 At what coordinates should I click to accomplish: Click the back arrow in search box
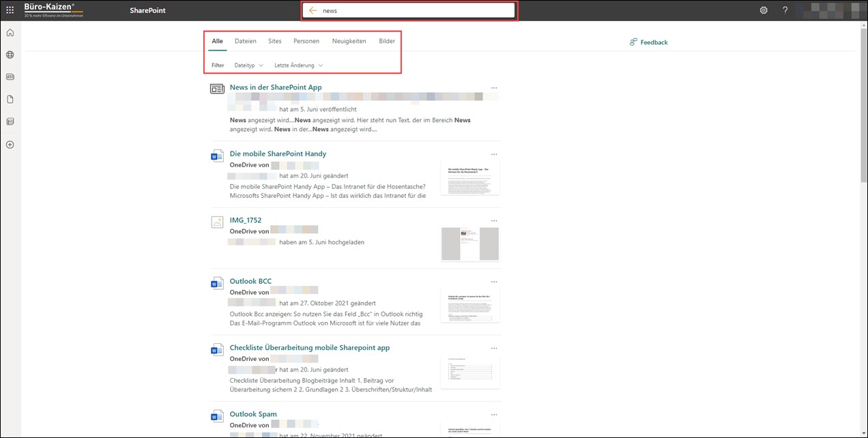(x=313, y=11)
